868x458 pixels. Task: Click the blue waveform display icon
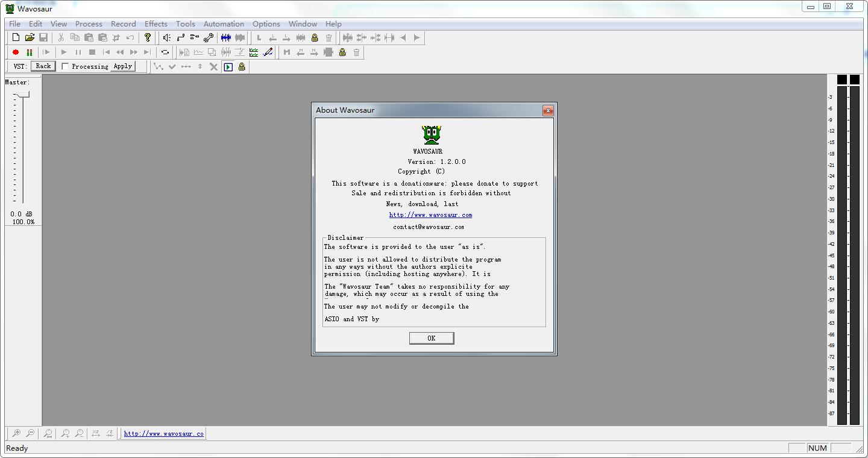[x=226, y=37]
